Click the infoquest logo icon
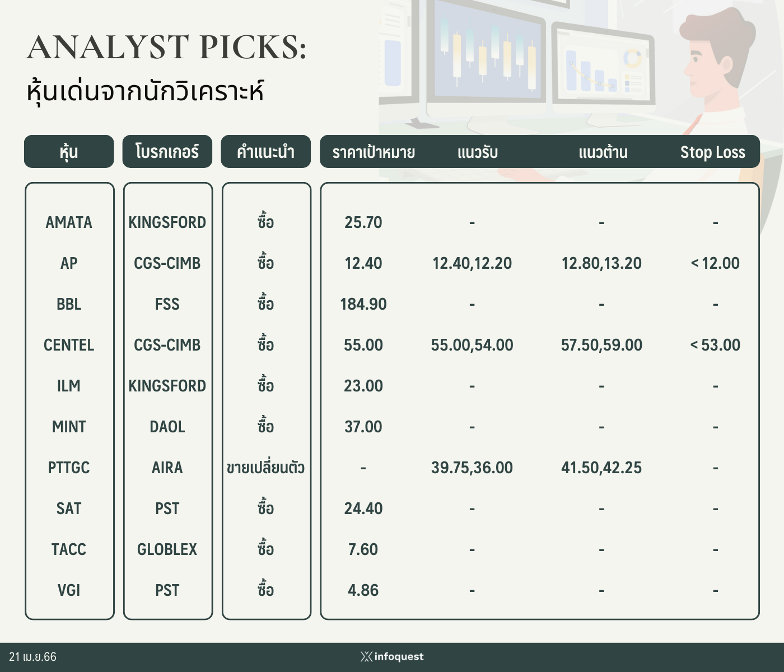This screenshot has width=784, height=672. click(x=366, y=656)
